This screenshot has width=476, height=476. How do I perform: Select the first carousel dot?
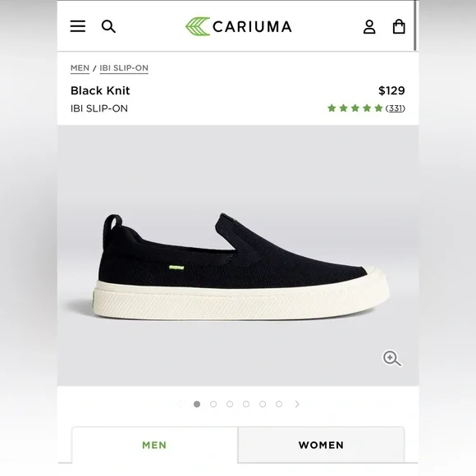point(197,404)
